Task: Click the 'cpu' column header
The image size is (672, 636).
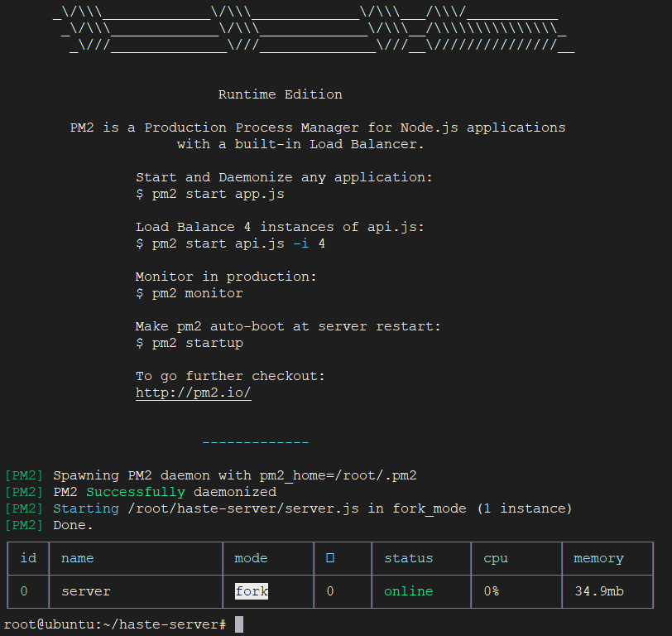Action: click(496, 559)
